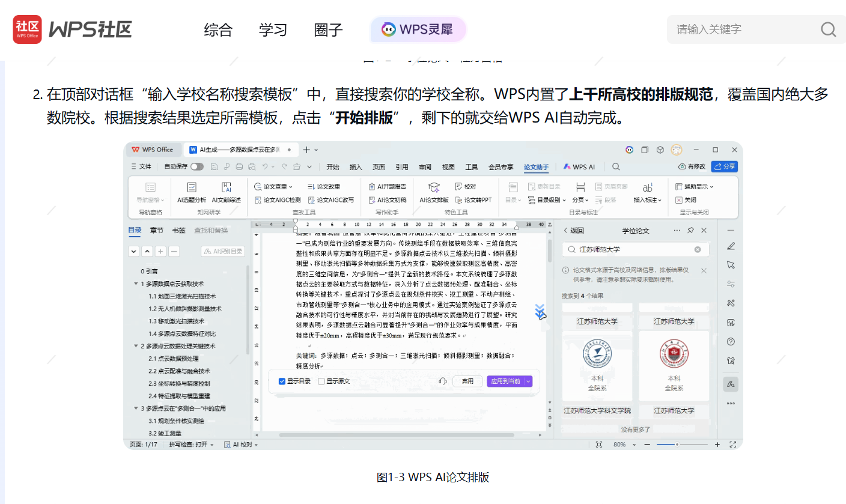Open the AI文献综述 tool
The image size is (846, 504).
(226, 193)
